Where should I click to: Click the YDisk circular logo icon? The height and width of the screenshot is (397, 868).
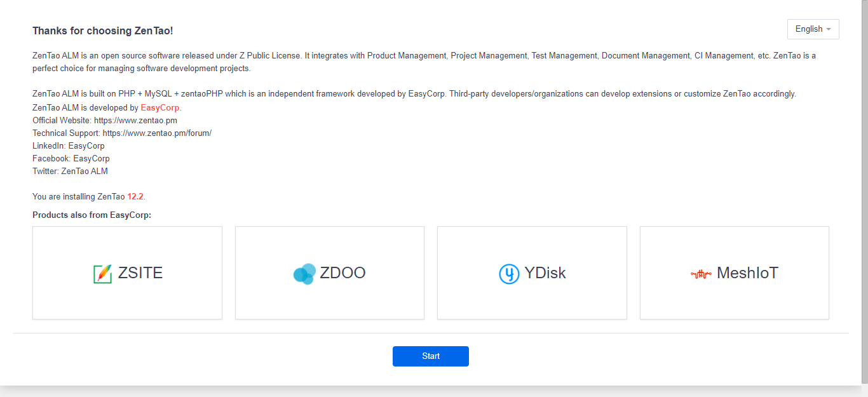click(x=509, y=274)
